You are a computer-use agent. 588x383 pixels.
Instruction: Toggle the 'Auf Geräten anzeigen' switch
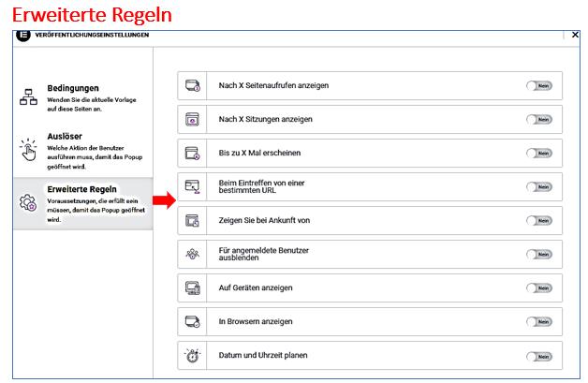coord(539,288)
